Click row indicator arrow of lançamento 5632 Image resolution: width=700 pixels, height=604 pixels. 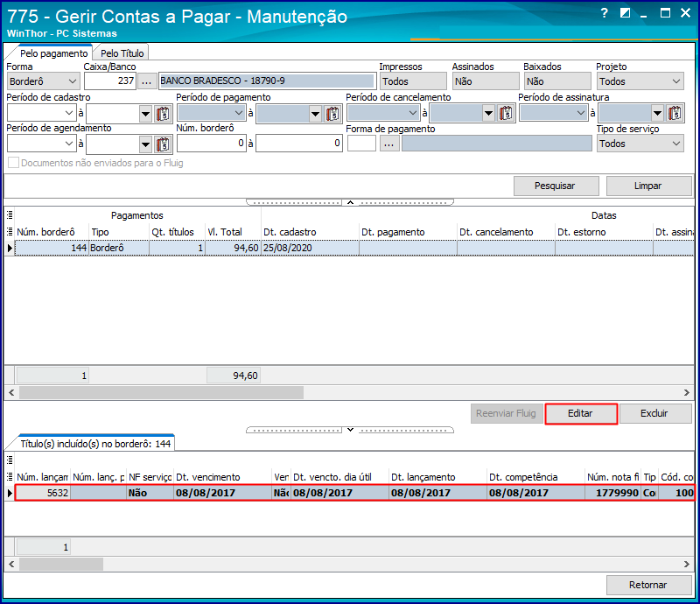coord(10,493)
